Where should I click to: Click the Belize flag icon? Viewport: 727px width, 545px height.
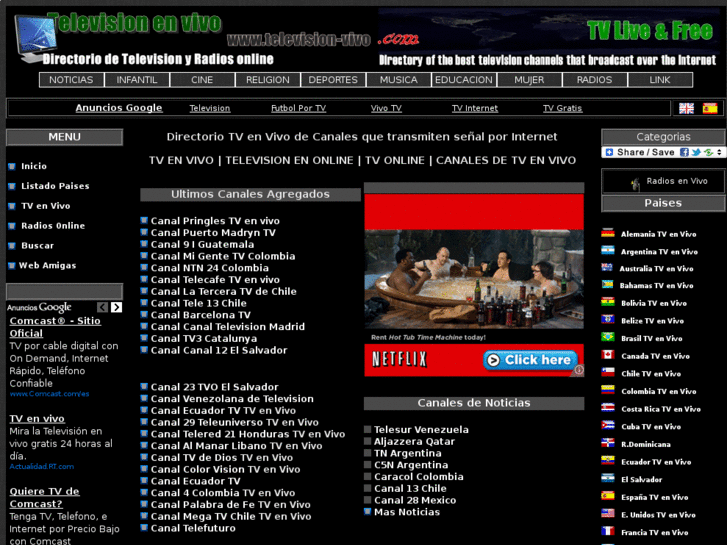[x=608, y=320]
